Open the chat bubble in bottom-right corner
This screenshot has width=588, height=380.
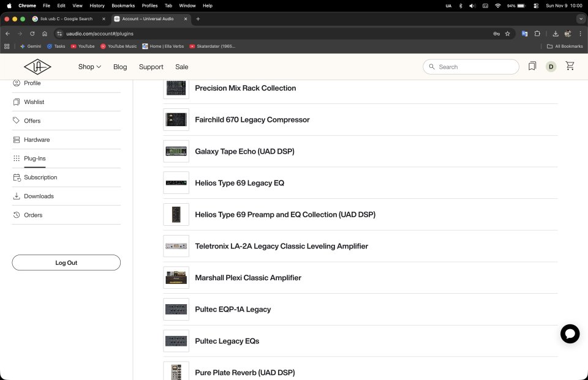click(570, 334)
